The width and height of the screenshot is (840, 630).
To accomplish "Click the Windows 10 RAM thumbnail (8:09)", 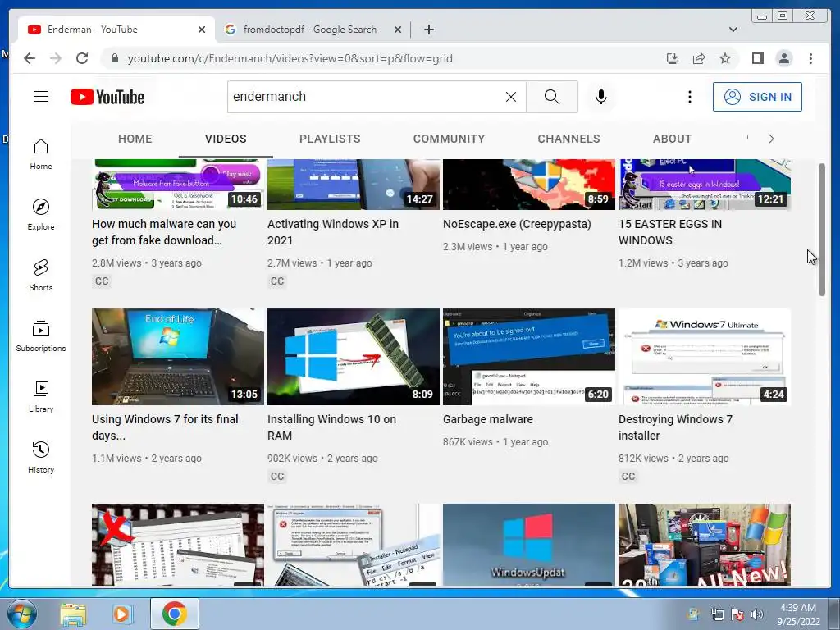I will click(x=353, y=356).
